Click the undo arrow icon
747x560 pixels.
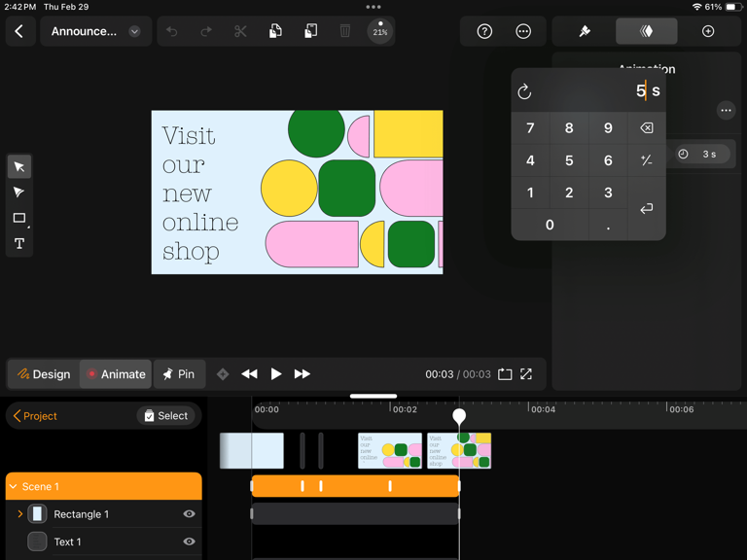(x=171, y=31)
